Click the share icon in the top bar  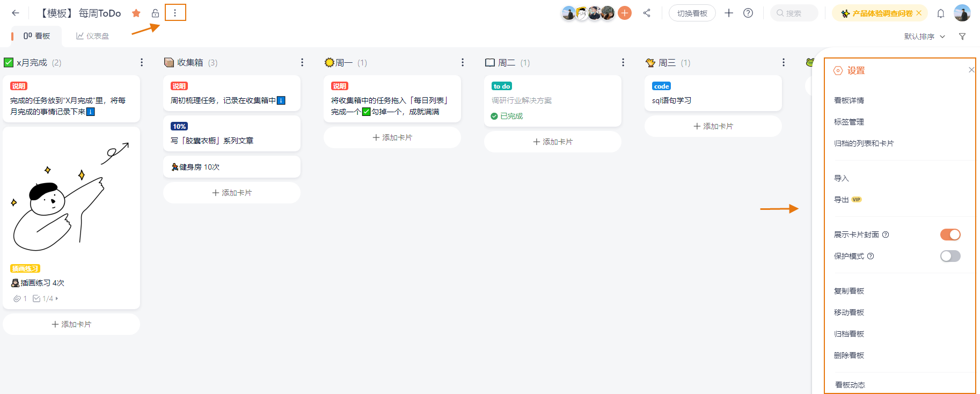coord(647,13)
